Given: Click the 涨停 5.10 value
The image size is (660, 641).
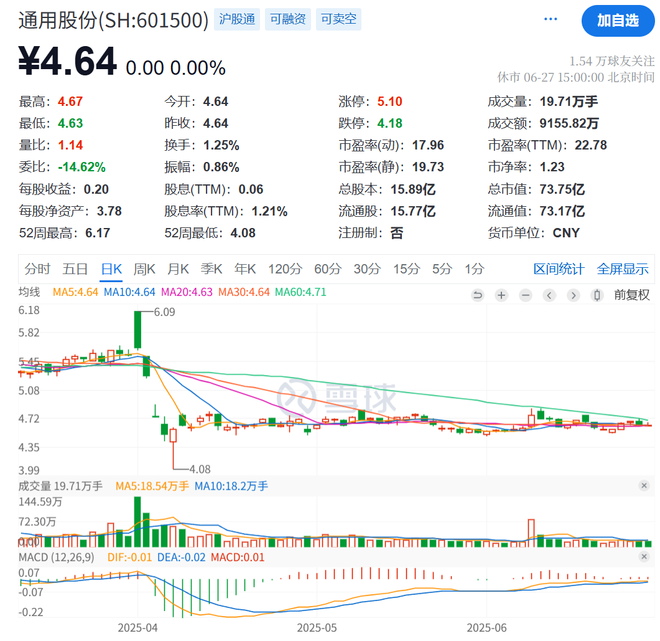Looking at the screenshot, I should pyautogui.click(x=389, y=101).
